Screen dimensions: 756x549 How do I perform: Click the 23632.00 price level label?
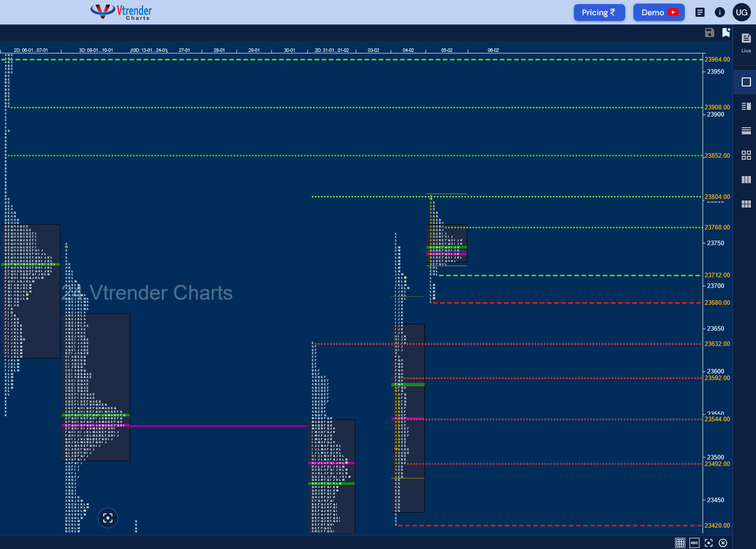718,344
